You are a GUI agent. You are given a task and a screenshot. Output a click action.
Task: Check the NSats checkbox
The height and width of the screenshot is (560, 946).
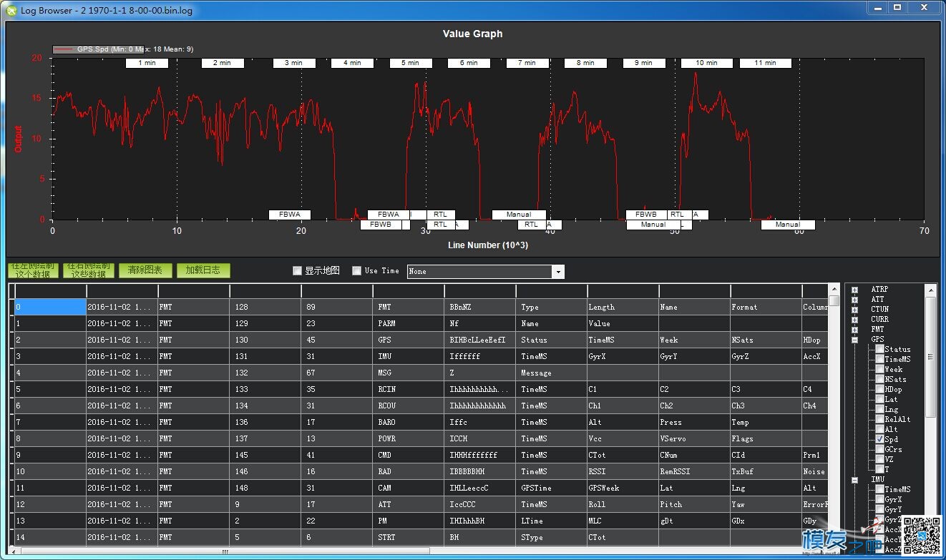point(879,379)
